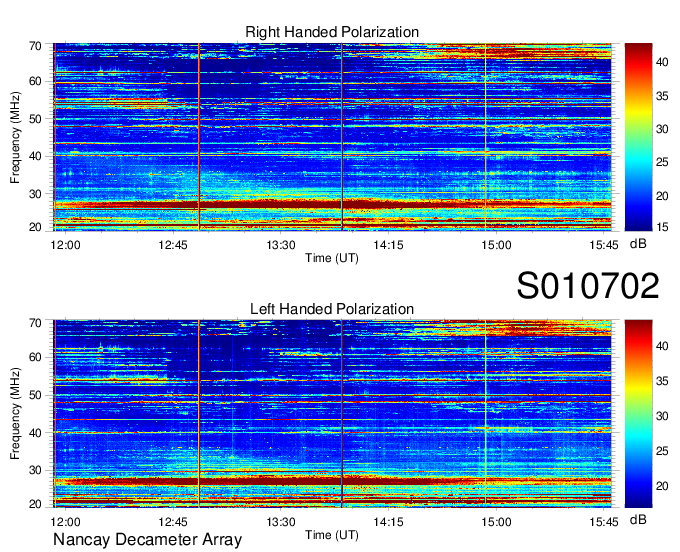Click the dB unit label of Right Handed colorbar
Viewport: 680px width, 552px height.
(x=638, y=244)
